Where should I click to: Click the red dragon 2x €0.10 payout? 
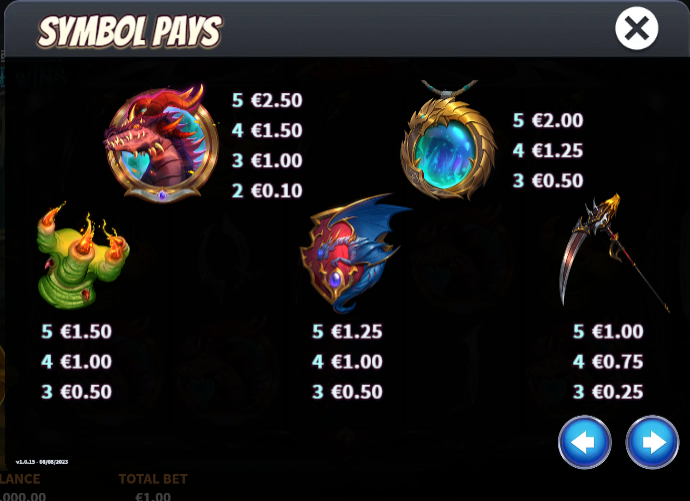pyautogui.click(x=267, y=191)
